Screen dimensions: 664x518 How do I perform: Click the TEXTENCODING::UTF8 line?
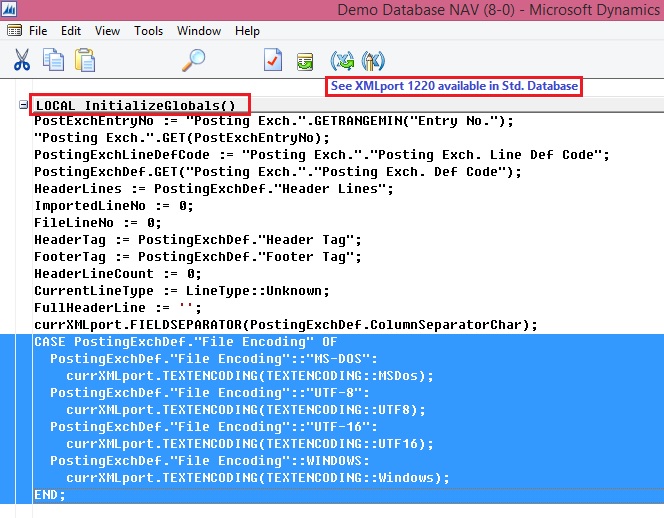click(x=246, y=410)
